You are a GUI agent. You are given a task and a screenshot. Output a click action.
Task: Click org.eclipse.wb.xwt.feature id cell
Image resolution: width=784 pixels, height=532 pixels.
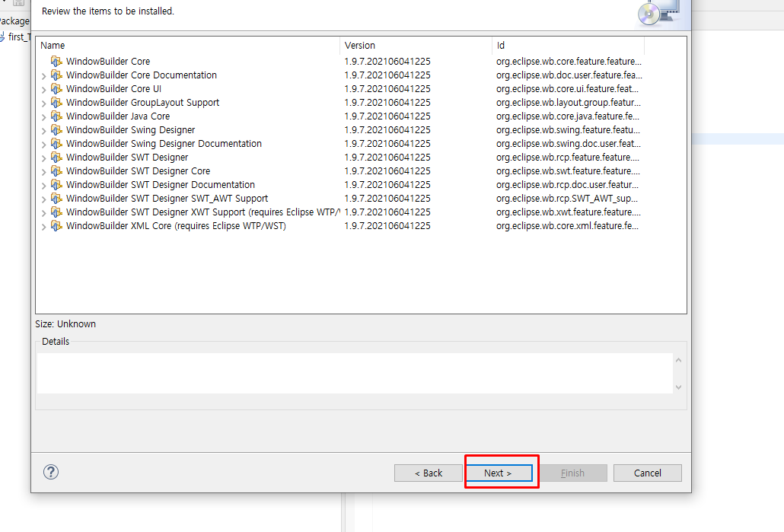(x=569, y=212)
